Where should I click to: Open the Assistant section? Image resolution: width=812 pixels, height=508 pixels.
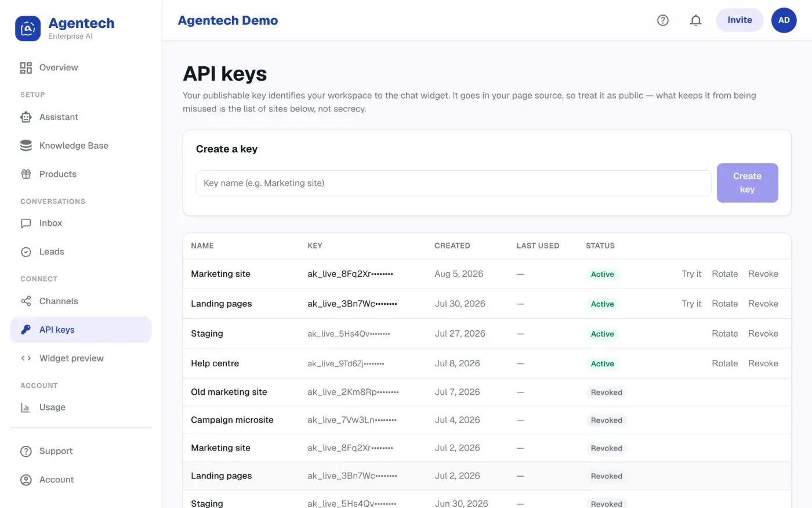coord(81,117)
